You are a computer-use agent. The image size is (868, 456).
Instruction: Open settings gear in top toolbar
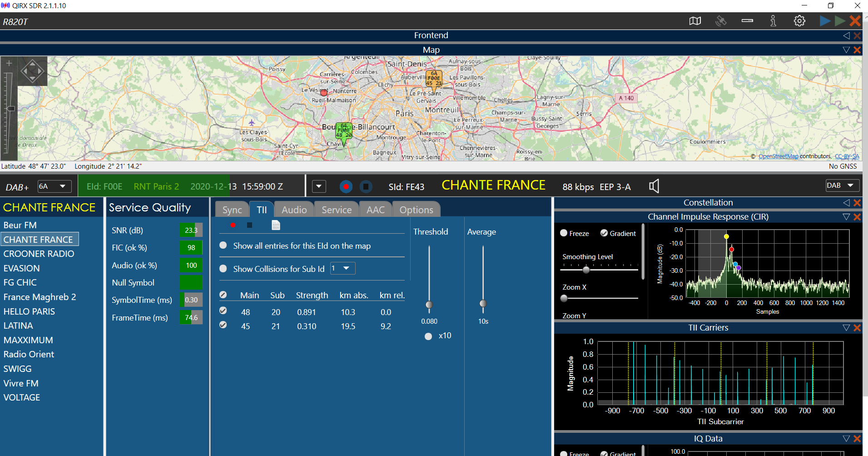pos(799,21)
